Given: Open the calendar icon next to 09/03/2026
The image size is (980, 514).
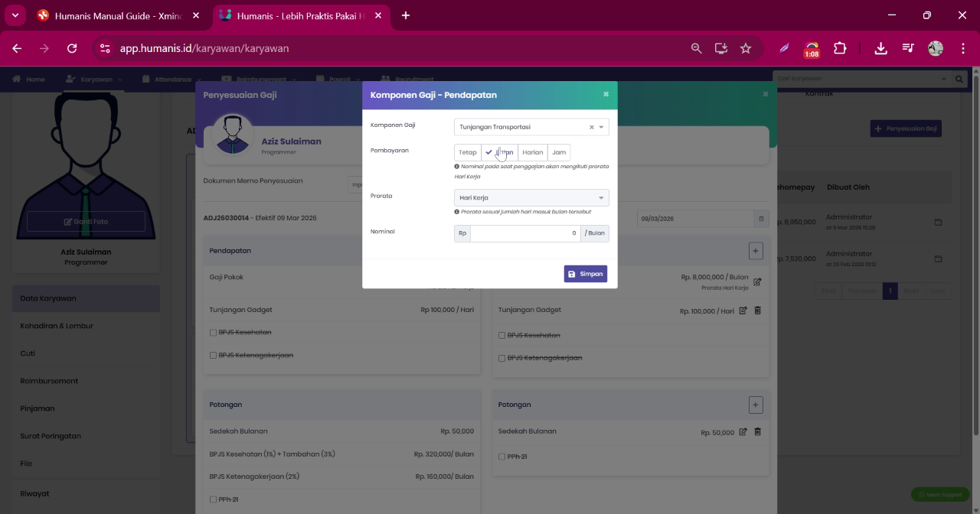Looking at the screenshot, I should tap(761, 219).
